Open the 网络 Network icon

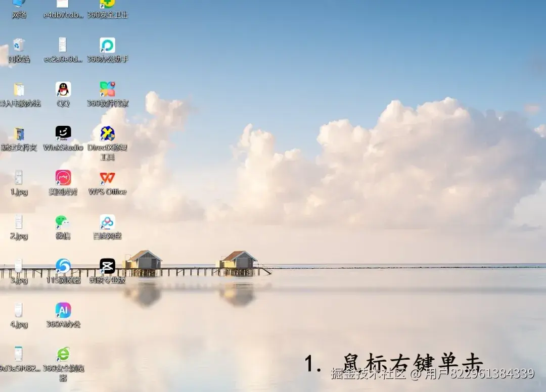point(19,4)
